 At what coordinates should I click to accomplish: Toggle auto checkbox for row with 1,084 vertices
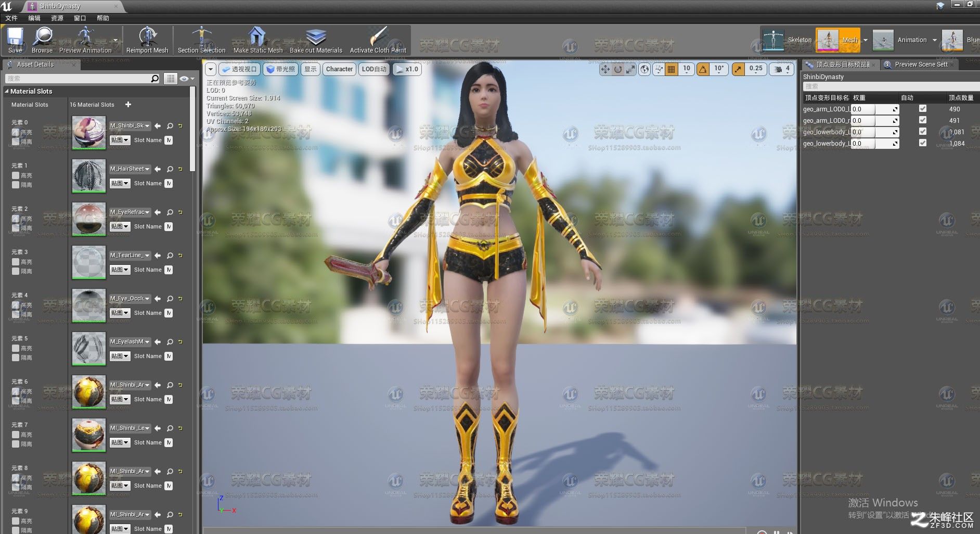pos(923,143)
